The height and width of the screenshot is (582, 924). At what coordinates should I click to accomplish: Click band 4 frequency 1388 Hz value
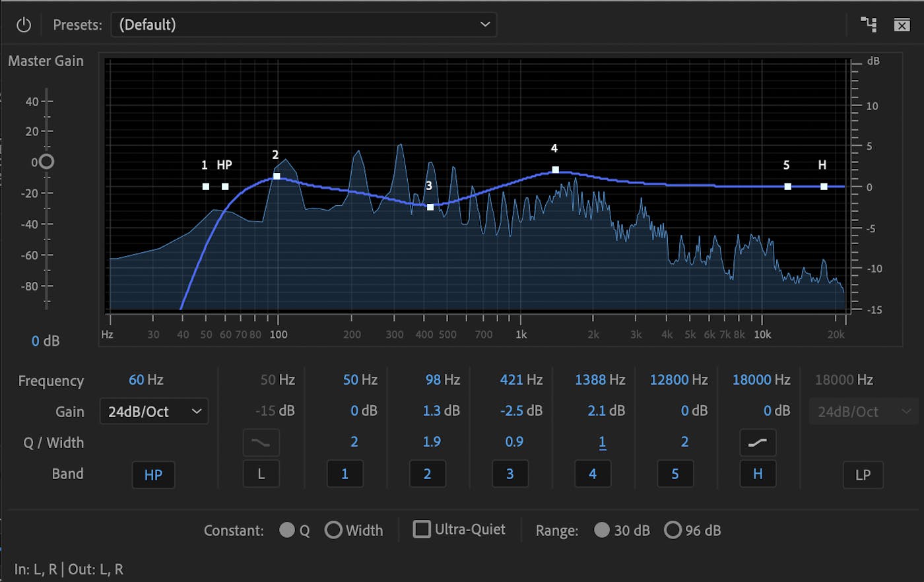(x=600, y=380)
